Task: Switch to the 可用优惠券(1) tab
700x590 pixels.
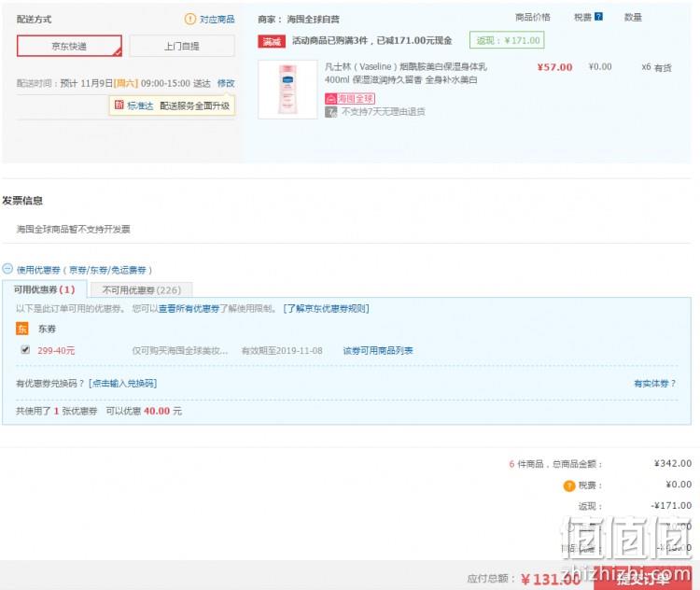Action: click(45, 289)
